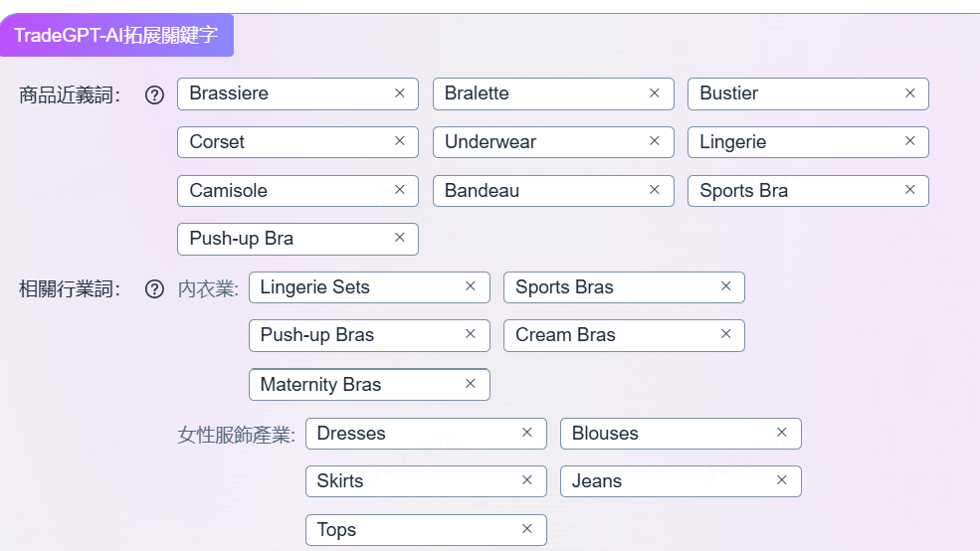Edit the Blouses keyword field

(681, 434)
